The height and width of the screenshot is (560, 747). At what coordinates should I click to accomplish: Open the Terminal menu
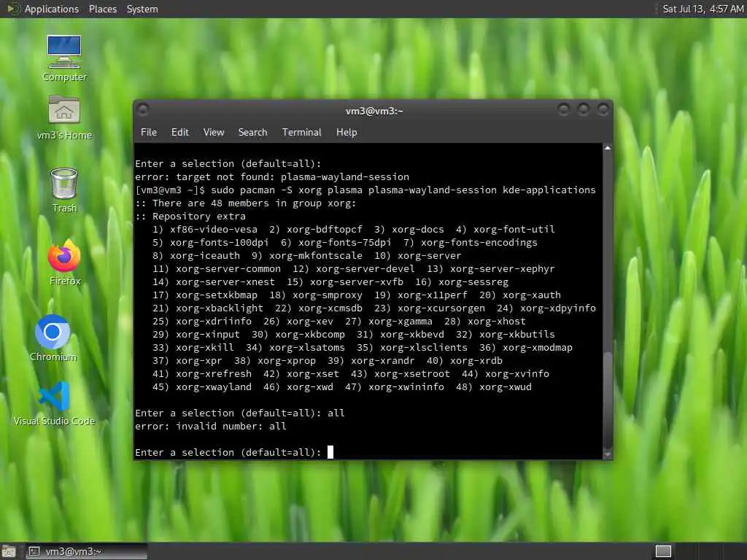pos(301,133)
